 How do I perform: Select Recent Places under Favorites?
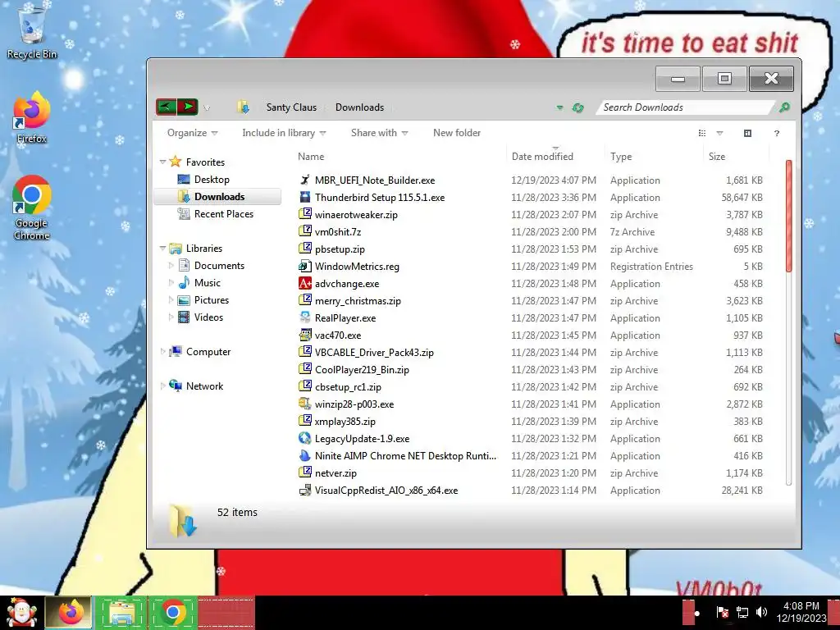pyautogui.click(x=224, y=214)
